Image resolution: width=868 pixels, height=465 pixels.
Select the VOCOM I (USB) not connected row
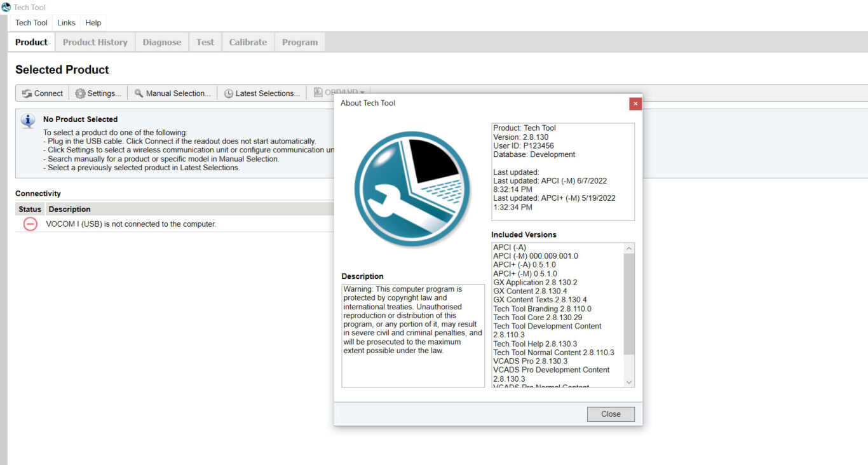coord(175,224)
